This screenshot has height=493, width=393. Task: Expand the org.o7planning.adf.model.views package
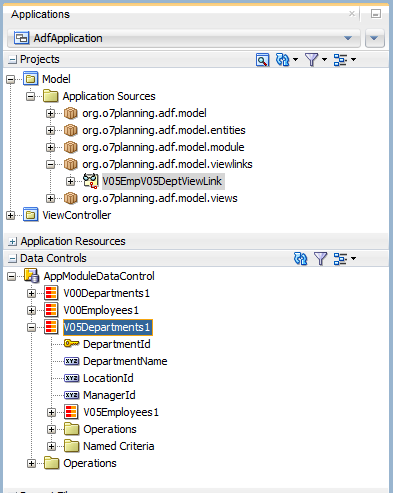50,199
